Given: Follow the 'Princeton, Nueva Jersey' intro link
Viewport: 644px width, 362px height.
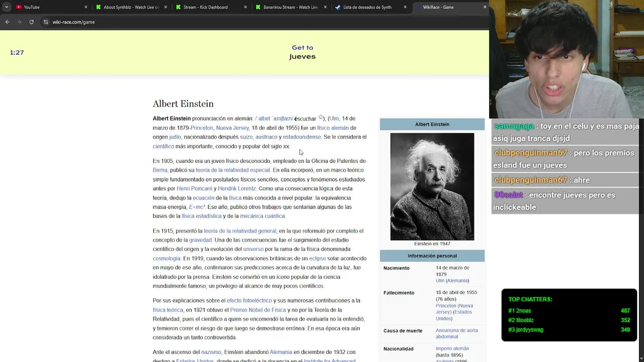Looking at the screenshot, I should pos(220,128).
